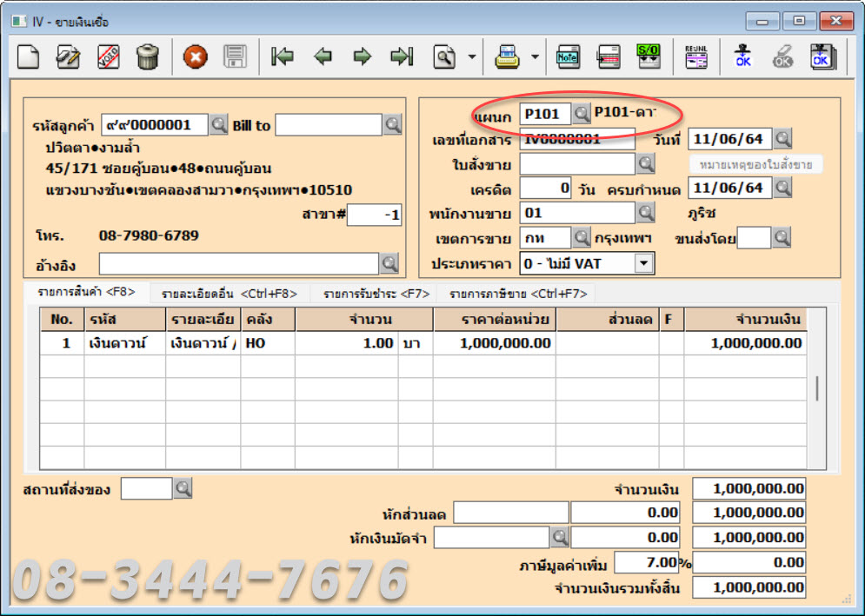Click the จำนวนเงิน column header

746,320
